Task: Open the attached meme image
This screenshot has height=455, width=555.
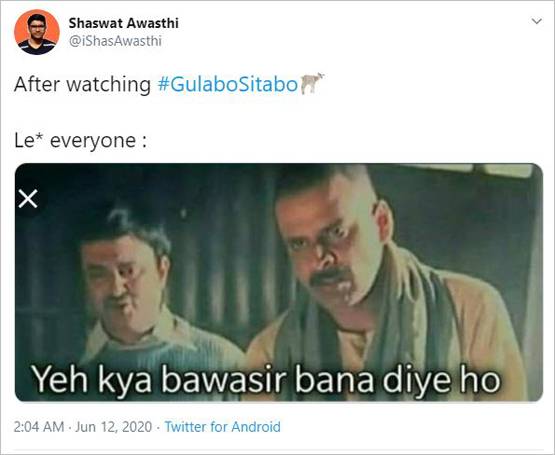Action: coord(279,282)
